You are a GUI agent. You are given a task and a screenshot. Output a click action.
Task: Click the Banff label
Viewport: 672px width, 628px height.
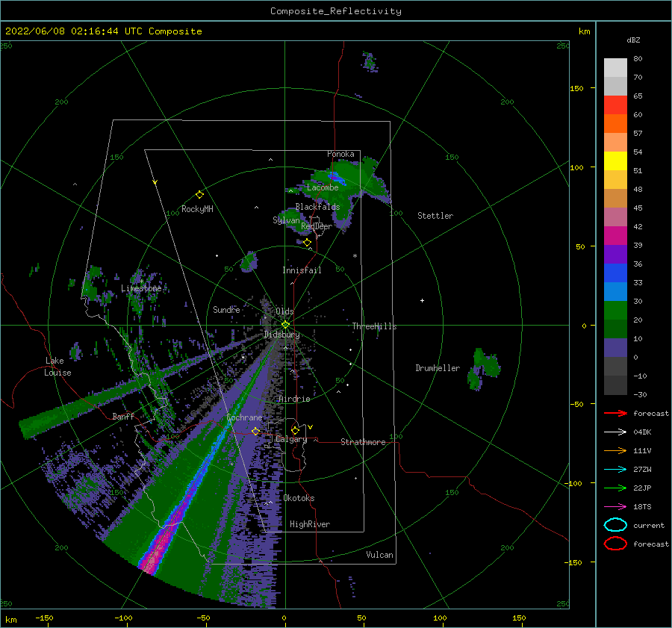tap(123, 416)
